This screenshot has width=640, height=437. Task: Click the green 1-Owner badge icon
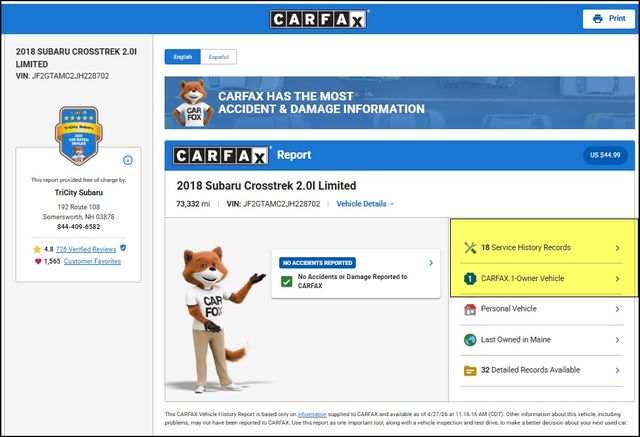pyautogui.click(x=471, y=279)
